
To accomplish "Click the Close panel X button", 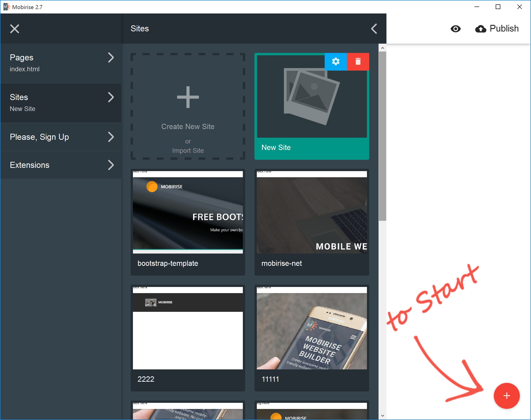I will click(x=15, y=29).
